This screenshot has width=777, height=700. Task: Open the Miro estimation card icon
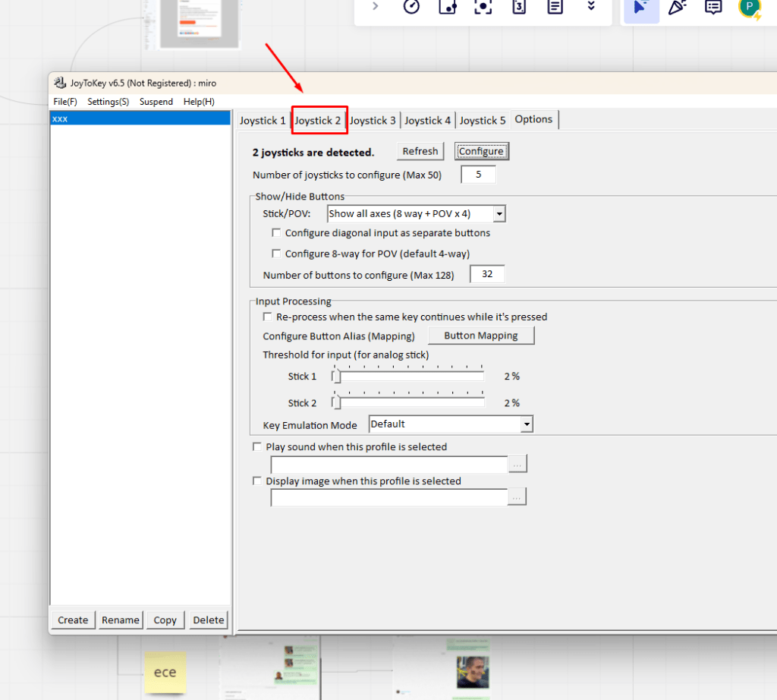519,6
